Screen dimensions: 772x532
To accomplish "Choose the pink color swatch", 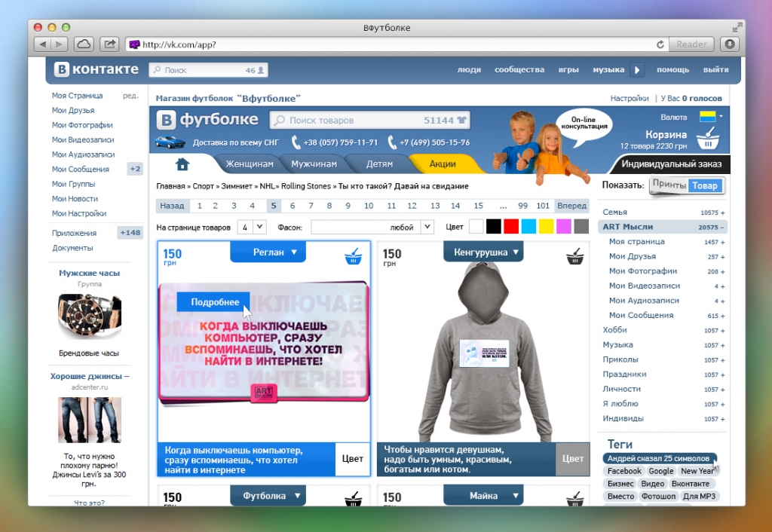I will tap(564, 227).
